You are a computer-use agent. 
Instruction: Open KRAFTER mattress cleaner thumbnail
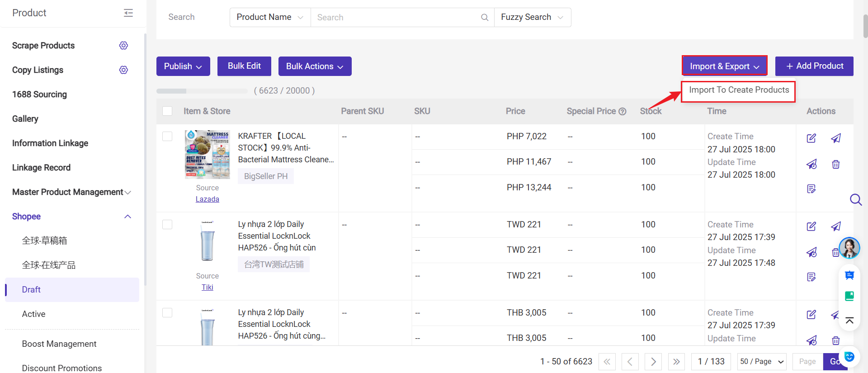pyautogui.click(x=208, y=155)
